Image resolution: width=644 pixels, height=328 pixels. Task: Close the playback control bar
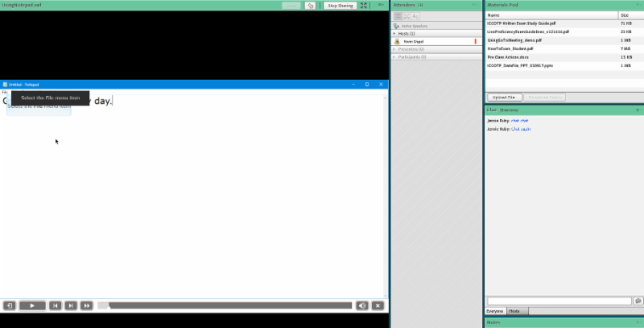(x=378, y=305)
